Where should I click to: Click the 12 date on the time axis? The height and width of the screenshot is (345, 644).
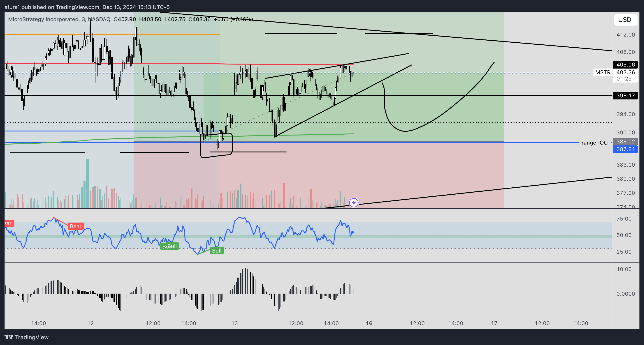point(90,323)
